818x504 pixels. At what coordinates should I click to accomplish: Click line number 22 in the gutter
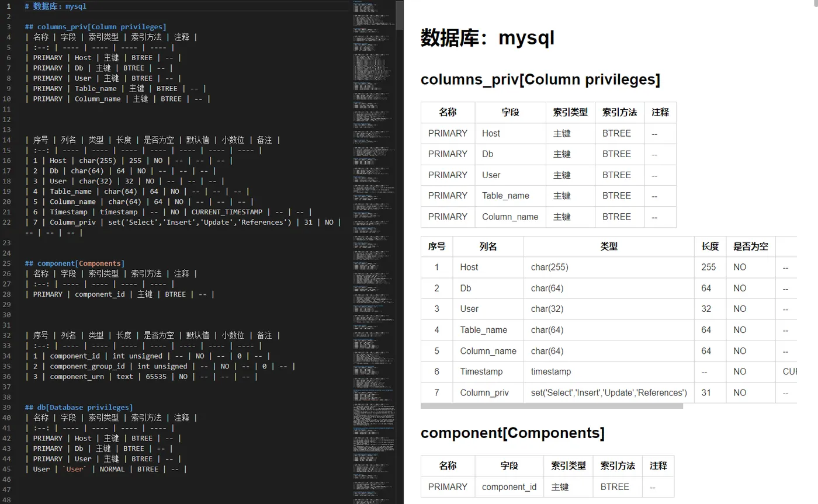click(7, 222)
